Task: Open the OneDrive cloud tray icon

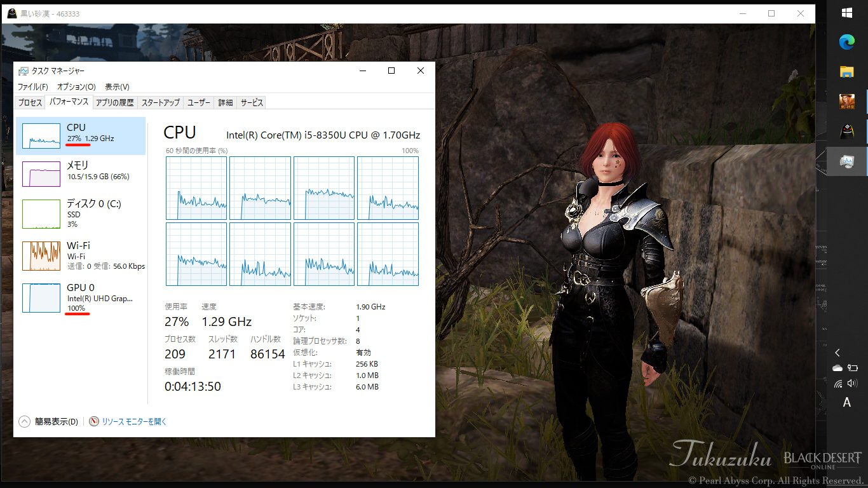Action: pyautogui.click(x=837, y=368)
